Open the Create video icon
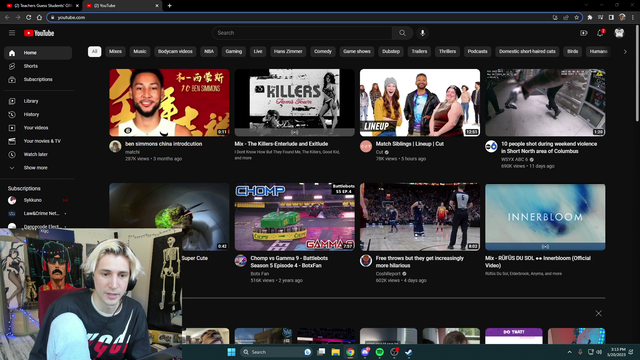The height and width of the screenshot is (360, 640). point(584,33)
